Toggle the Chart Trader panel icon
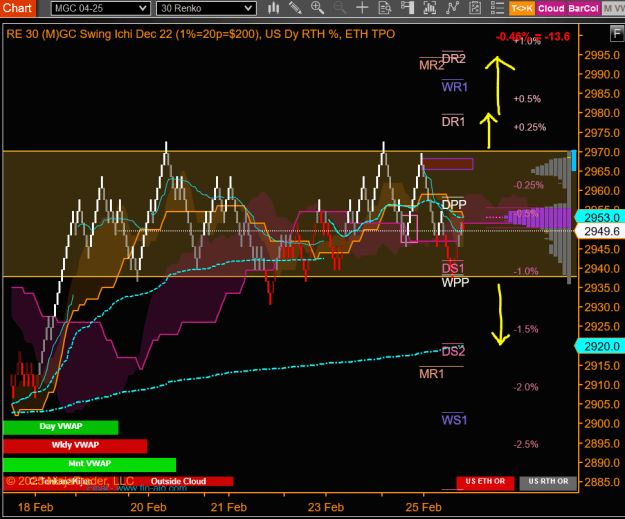The width and height of the screenshot is (625, 519). click(407, 8)
